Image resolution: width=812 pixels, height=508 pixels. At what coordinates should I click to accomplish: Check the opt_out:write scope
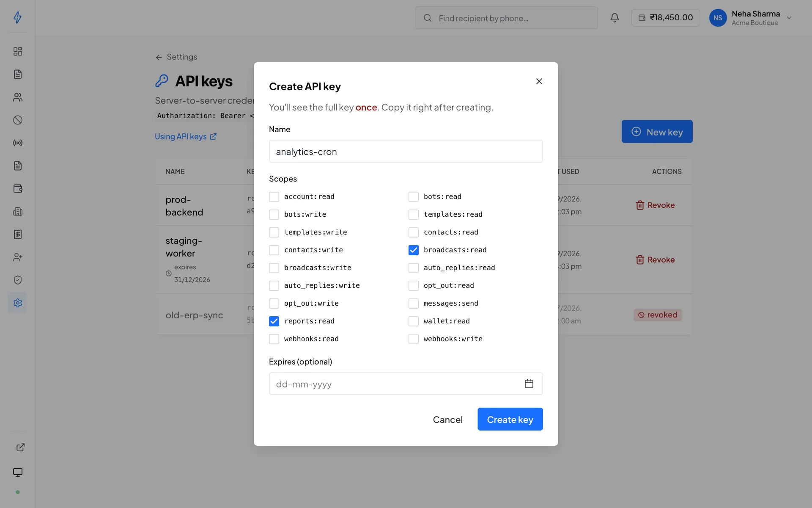274,304
